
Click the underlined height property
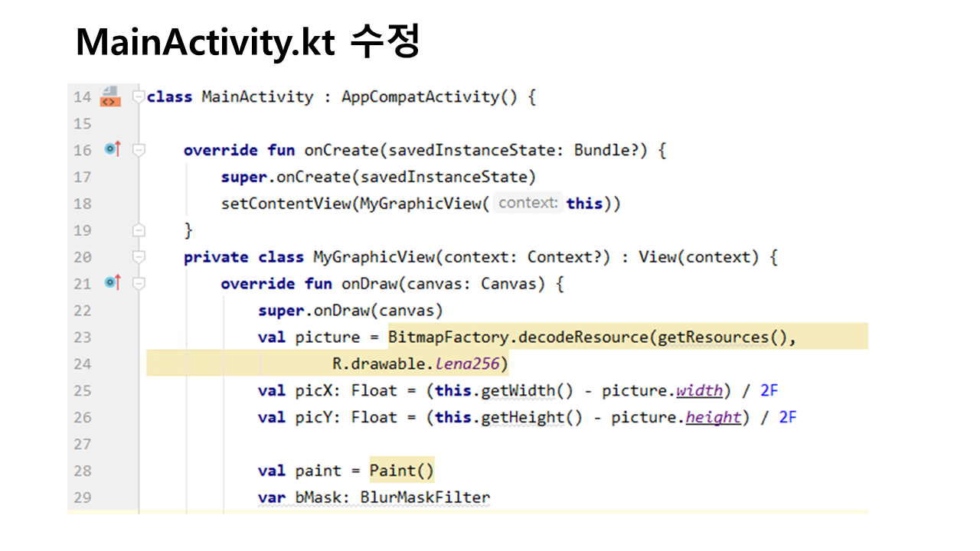[713, 417]
